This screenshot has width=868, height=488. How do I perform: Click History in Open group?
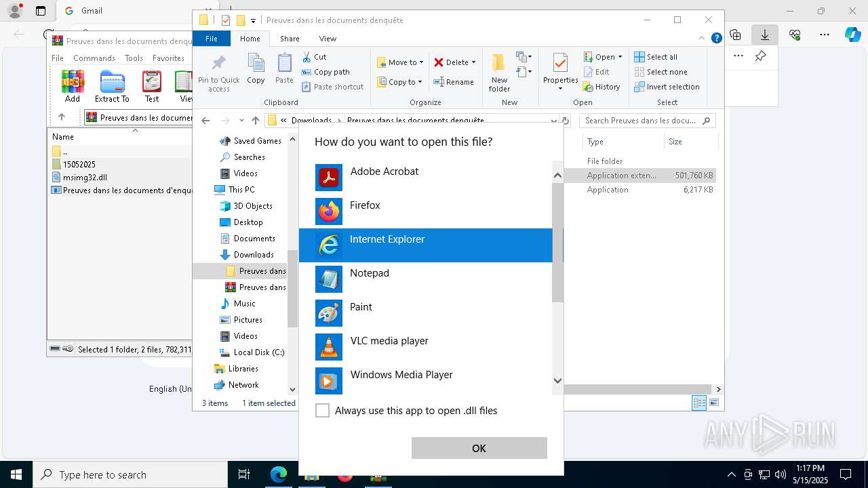click(x=601, y=87)
